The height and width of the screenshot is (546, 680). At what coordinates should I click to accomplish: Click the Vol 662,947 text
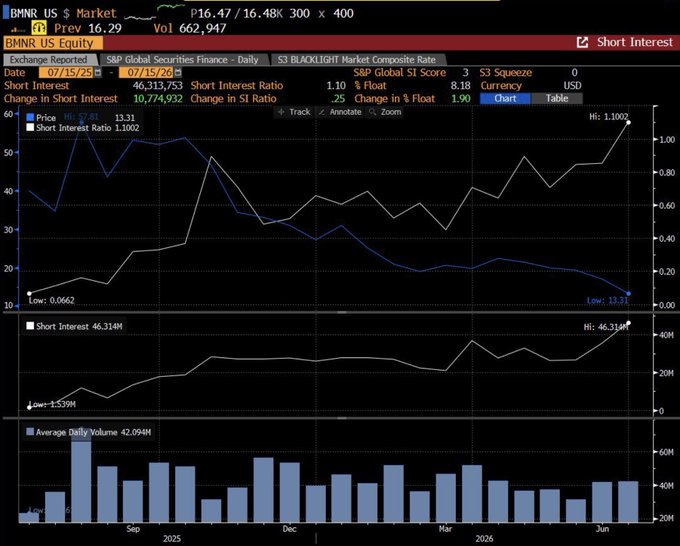point(190,29)
